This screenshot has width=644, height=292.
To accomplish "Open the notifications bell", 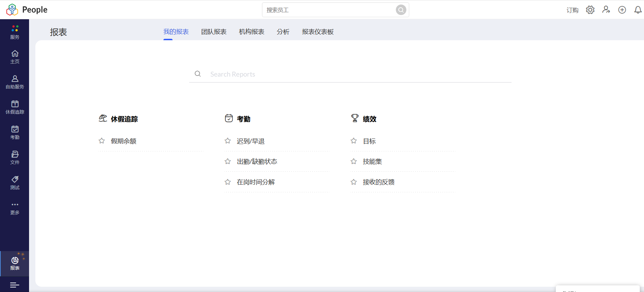I will tap(638, 10).
